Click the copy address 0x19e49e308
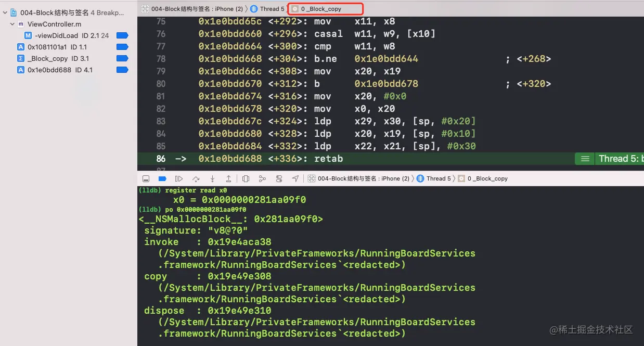 239,276
